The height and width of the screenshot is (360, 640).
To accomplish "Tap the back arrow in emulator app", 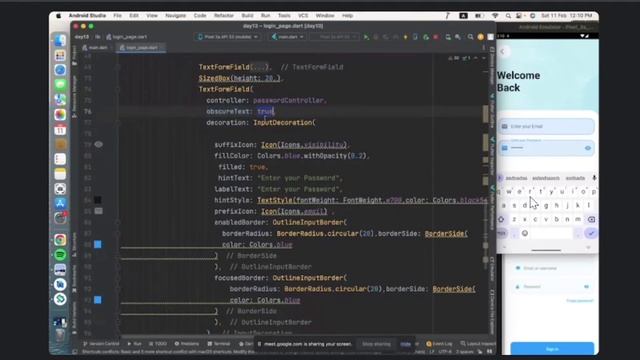I will click(x=503, y=51).
